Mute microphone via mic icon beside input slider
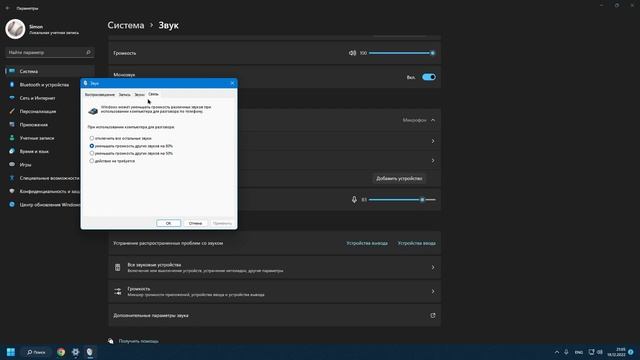The height and width of the screenshot is (360, 640). pos(354,200)
